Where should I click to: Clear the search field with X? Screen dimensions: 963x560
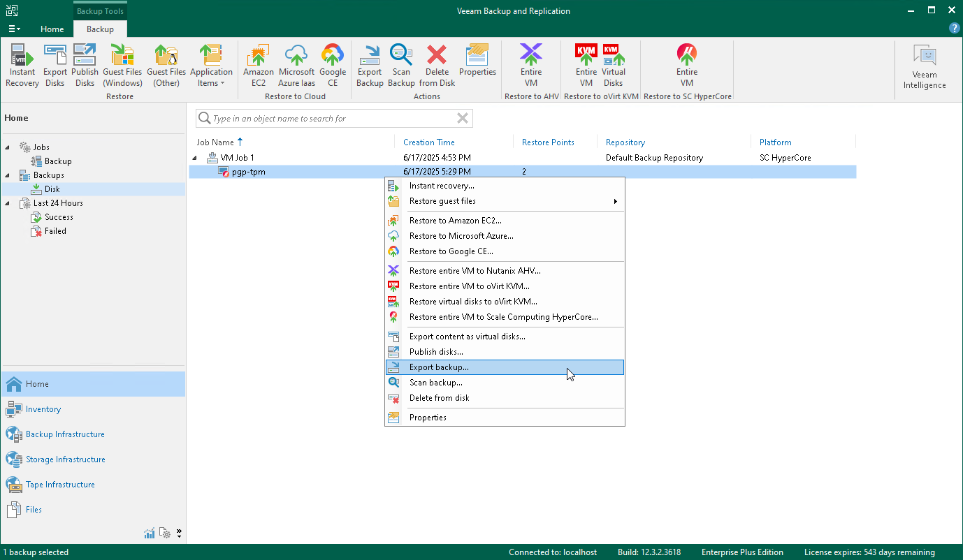pyautogui.click(x=462, y=119)
